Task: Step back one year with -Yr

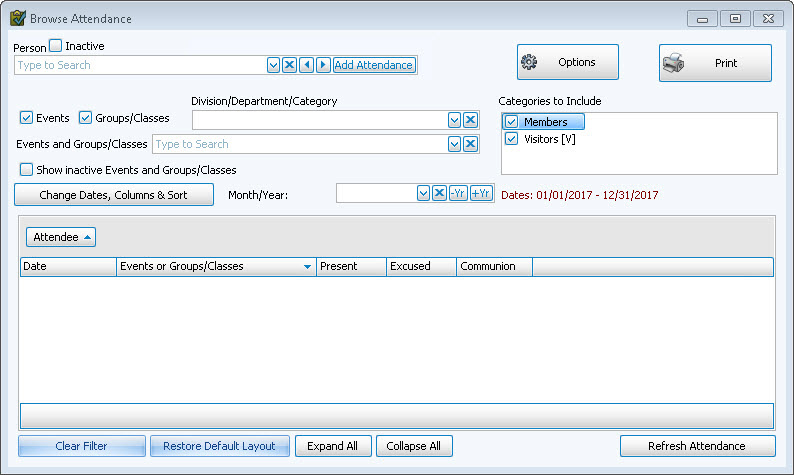Action: point(457,193)
